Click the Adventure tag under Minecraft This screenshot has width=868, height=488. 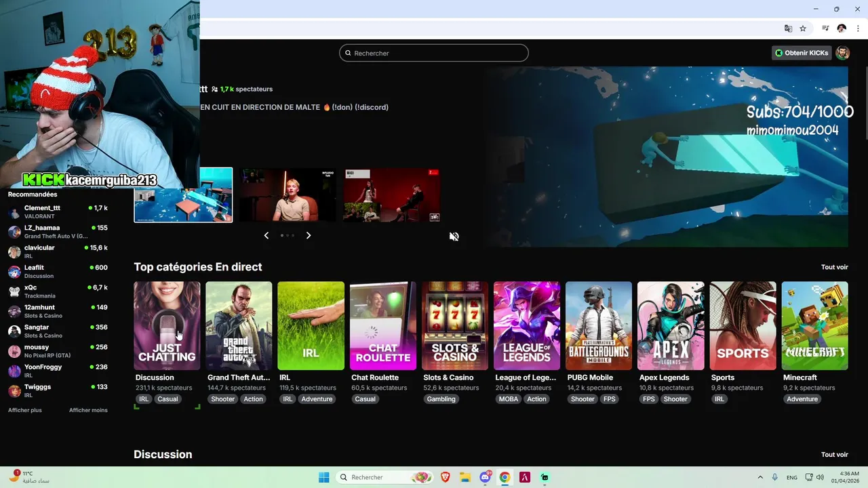802,399
